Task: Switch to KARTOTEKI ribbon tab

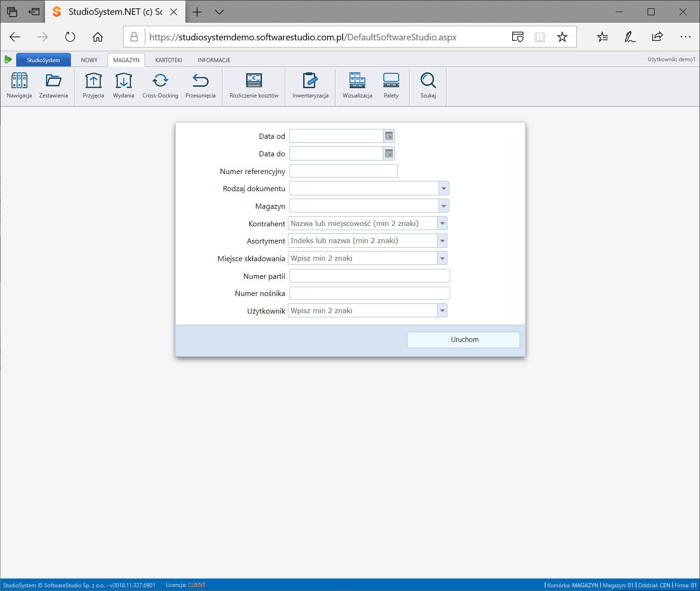Action: (169, 60)
